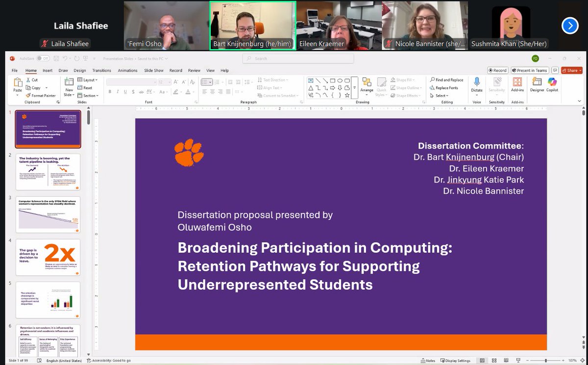Click Find and Replace
The image size is (588, 365).
point(446,80)
